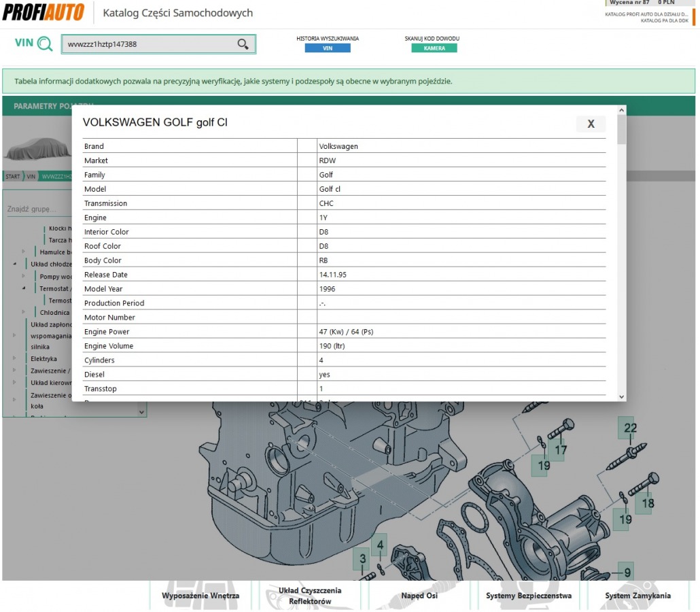
Task: Expand the 'Hamulce b' tree node arrow
Action: tap(24, 252)
